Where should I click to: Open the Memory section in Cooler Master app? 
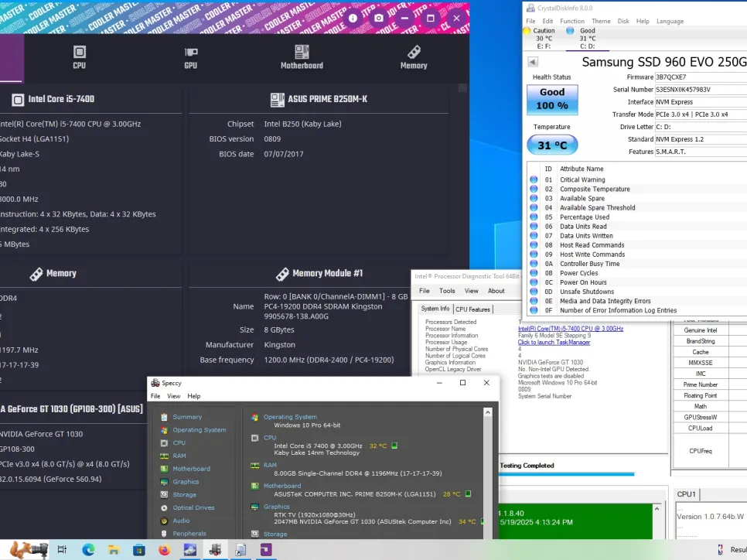(x=414, y=57)
